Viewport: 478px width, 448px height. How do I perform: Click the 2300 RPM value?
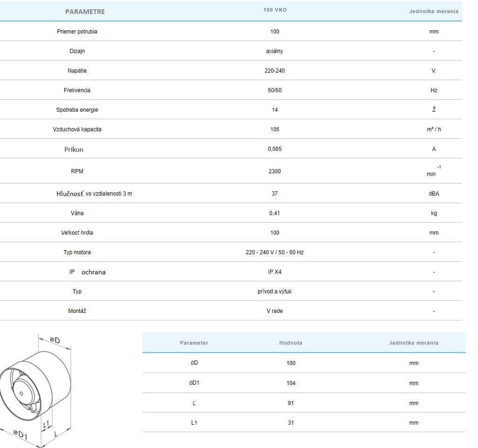[274, 171]
